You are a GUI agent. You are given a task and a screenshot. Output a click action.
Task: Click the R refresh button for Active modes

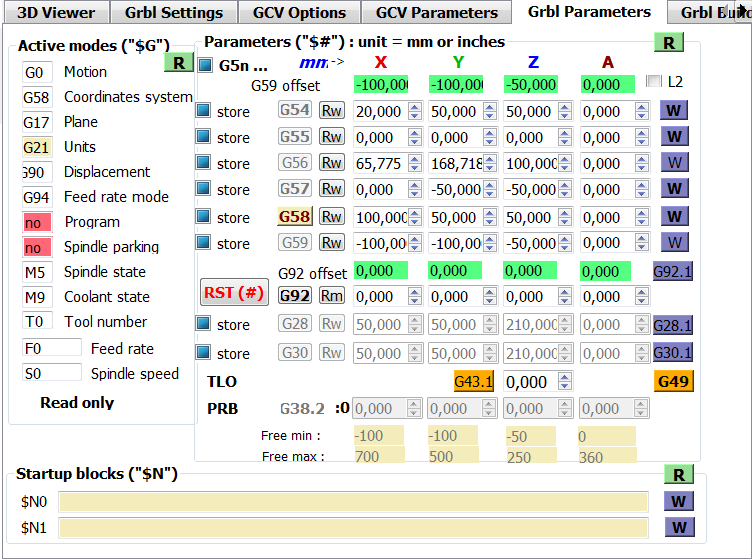(x=178, y=62)
